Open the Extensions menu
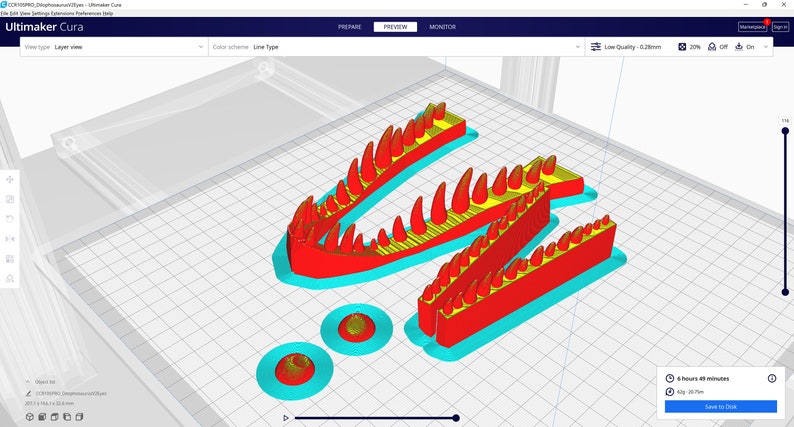This screenshot has height=427, width=794. pos(63,13)
